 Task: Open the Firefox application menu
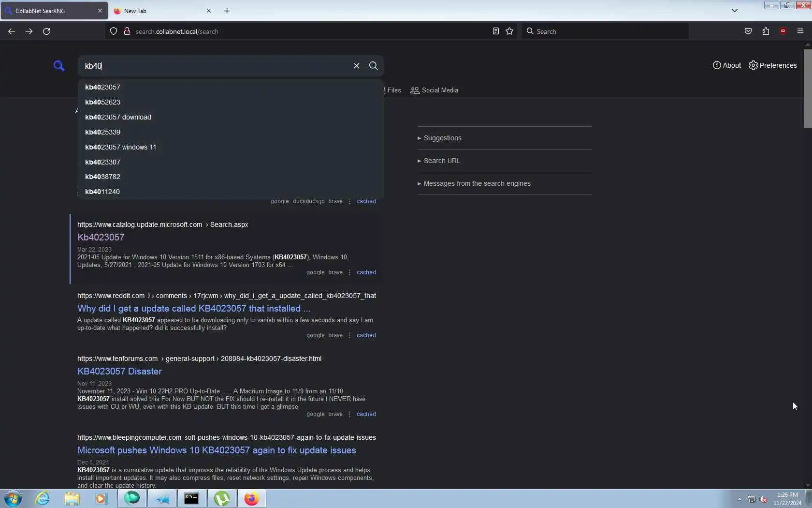[x=800, y=31]
